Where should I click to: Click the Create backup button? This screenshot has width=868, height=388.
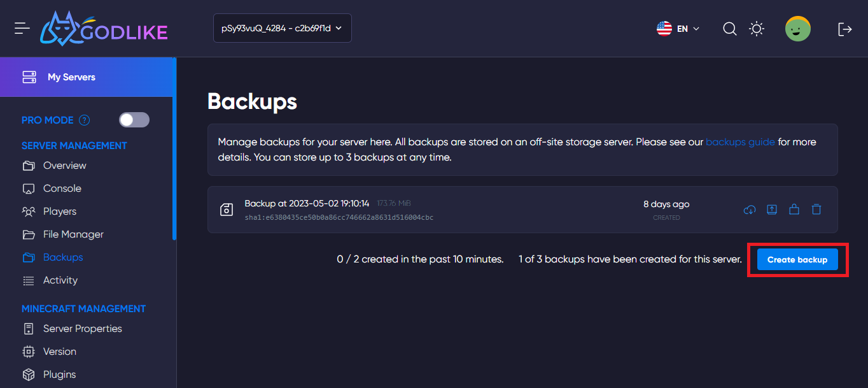click(797, 260)
